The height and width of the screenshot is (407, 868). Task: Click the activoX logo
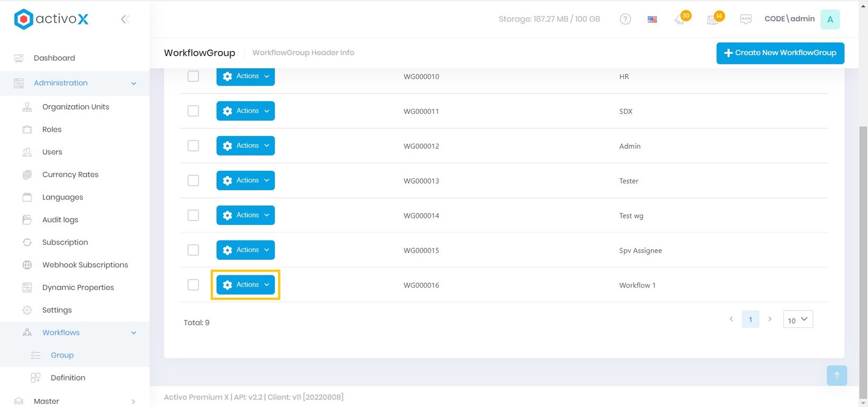51,19
